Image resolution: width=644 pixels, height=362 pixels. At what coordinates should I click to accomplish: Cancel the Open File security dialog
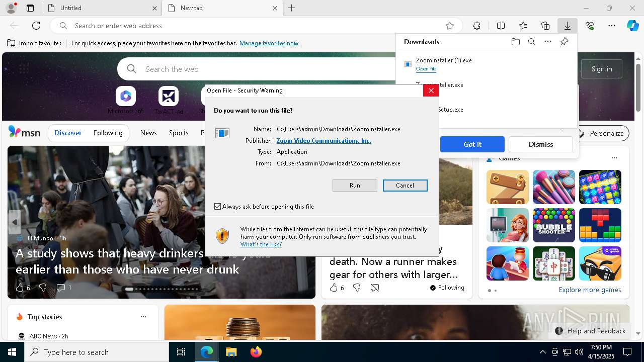click(405, 186)
